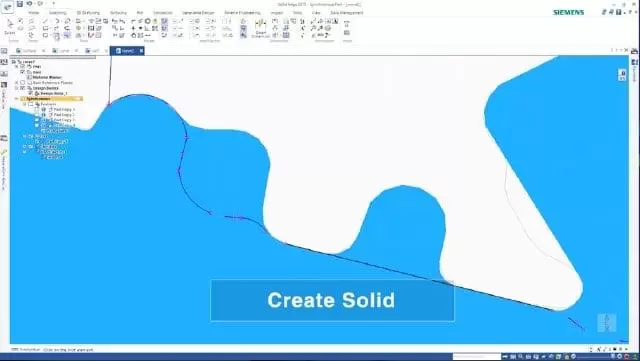Click the command search field in status bar
This screenshot has height=361, width=640.
pyautogui.click(x=477, y=357)
